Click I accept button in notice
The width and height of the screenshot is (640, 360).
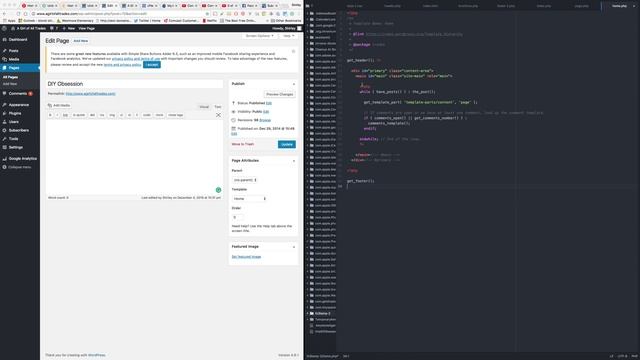click(x=151, y=64)
